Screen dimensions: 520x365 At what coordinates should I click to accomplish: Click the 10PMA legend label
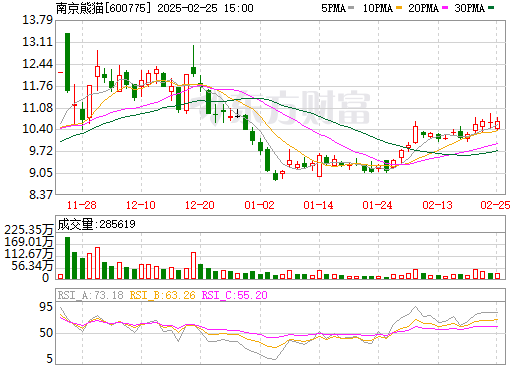pos(378,8)
